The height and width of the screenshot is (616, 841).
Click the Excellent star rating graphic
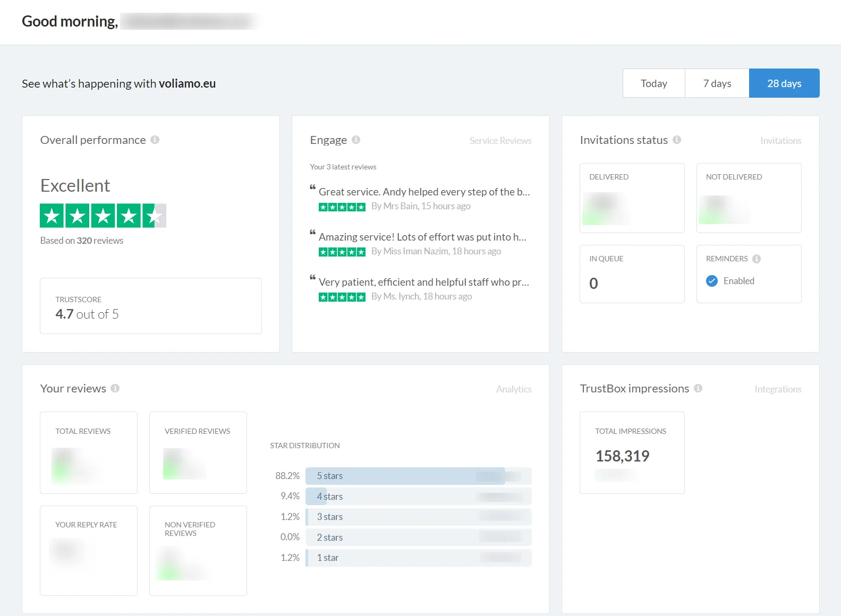tap(103, 216)
